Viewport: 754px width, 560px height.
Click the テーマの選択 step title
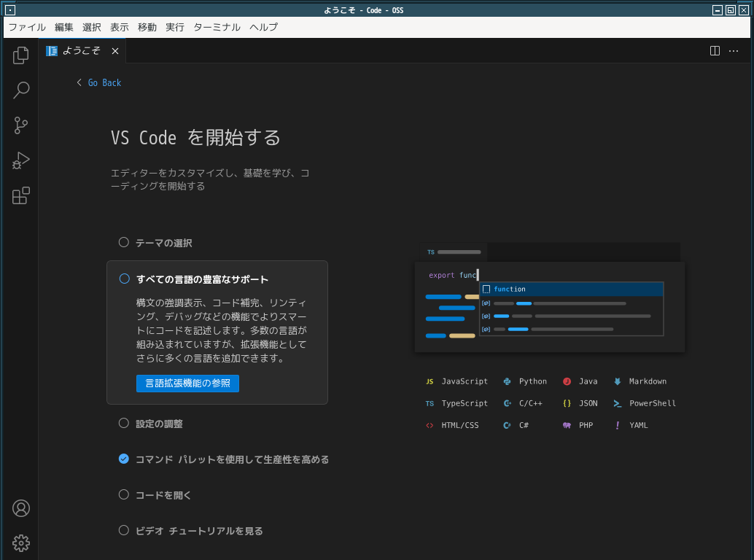pos(164,244)
